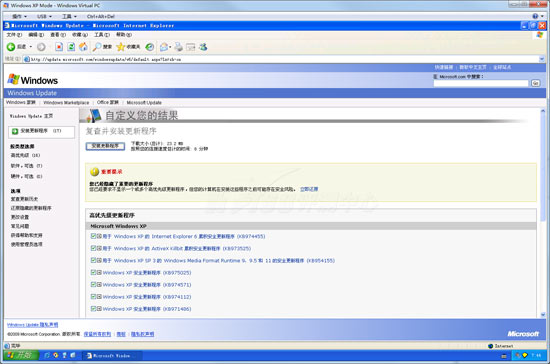
Task: Open Favorites star icon in toolbar
Action: tap(121, 47)
